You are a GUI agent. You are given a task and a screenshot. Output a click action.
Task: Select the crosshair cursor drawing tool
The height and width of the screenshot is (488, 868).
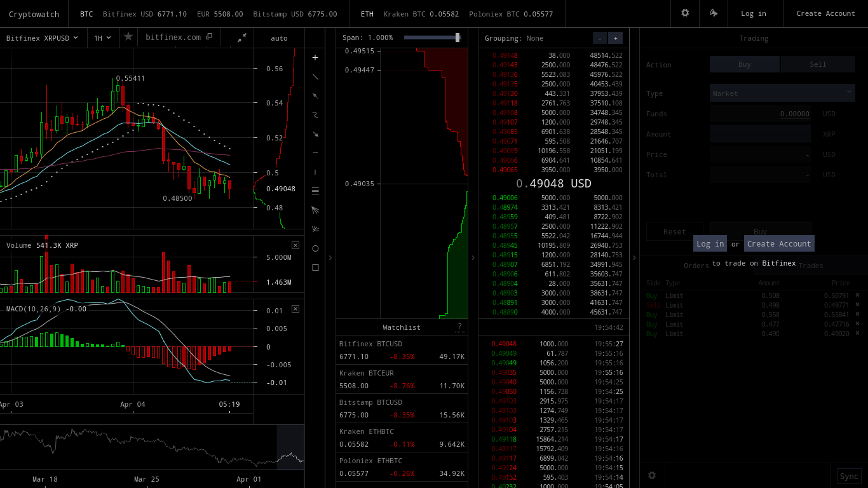[x=315, y=58]
